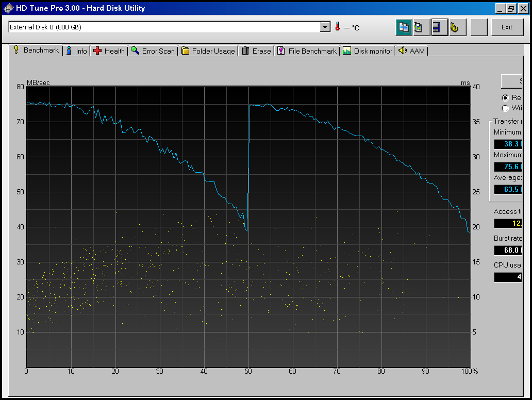Open the AAM tab

tap(411, 51)
